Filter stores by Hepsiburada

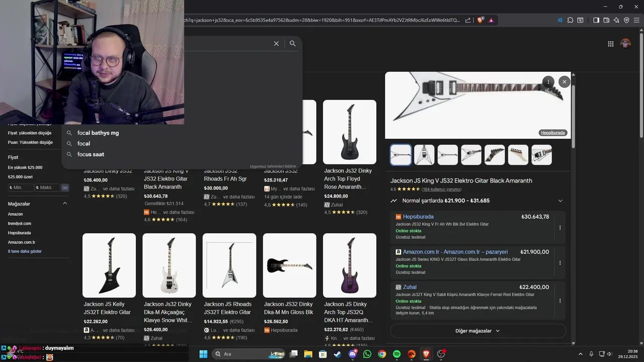coord(20,233)
